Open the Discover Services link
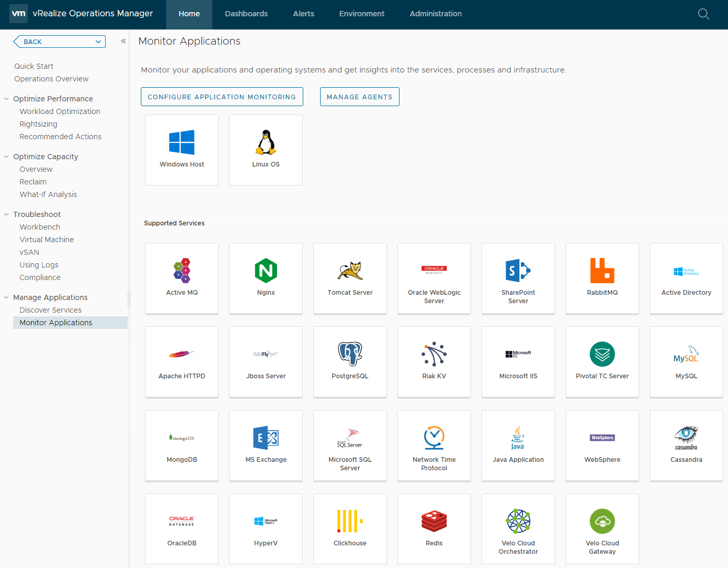Screen dimensions: 728x568 pyautogui.click(x=50, y=309)
